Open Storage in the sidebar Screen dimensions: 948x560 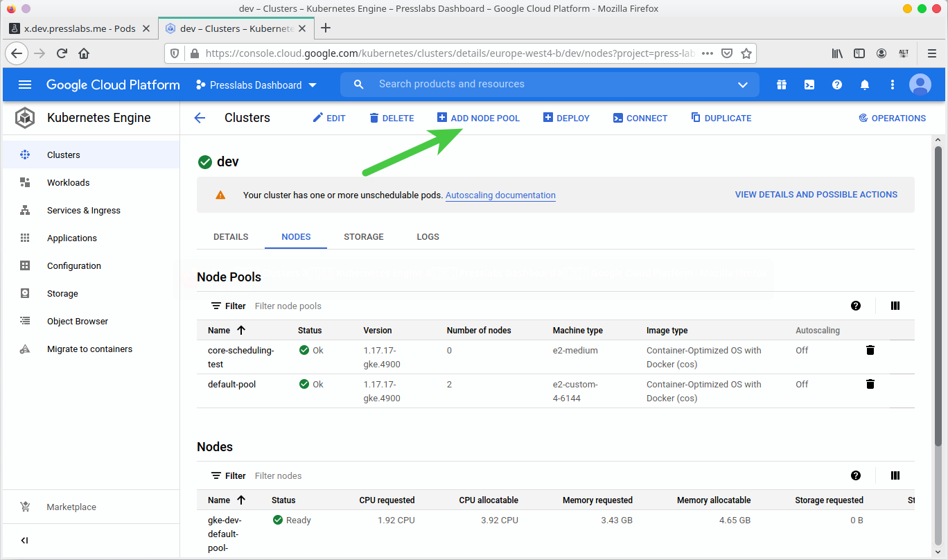pos(90,293)
